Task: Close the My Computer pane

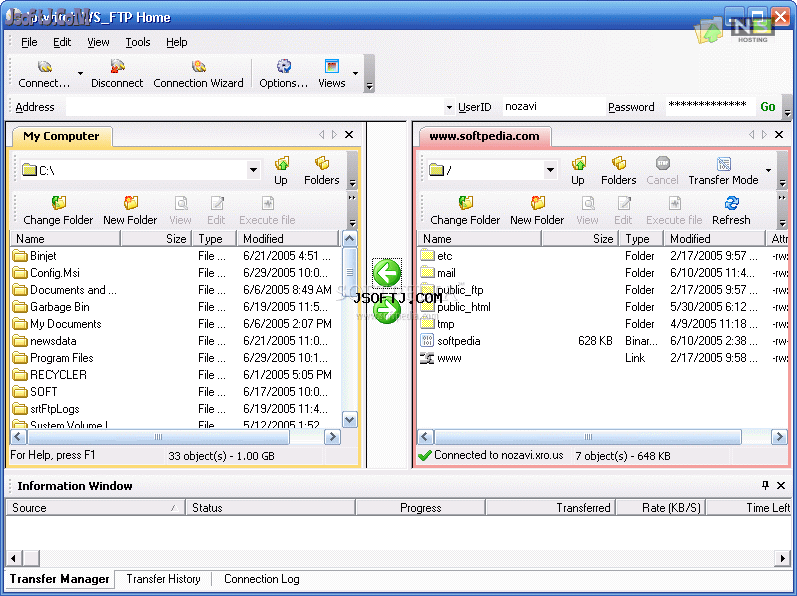Action: coord(349,135)
